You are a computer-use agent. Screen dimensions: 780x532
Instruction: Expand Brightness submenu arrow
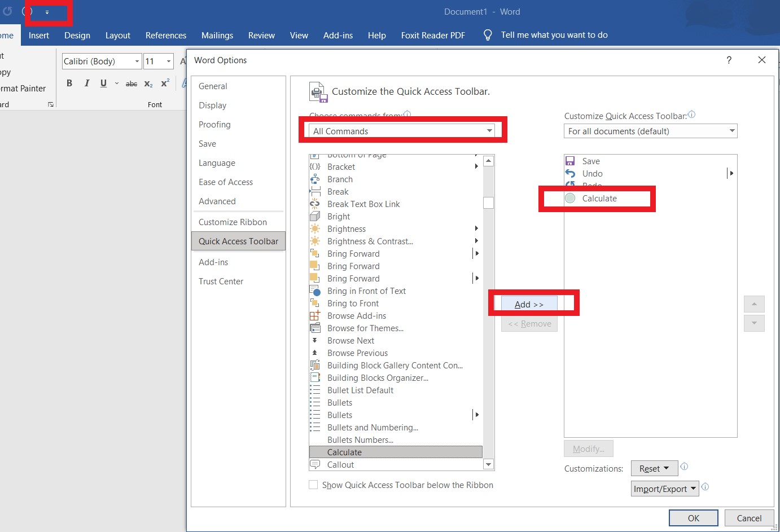click(x=476, y=228)
